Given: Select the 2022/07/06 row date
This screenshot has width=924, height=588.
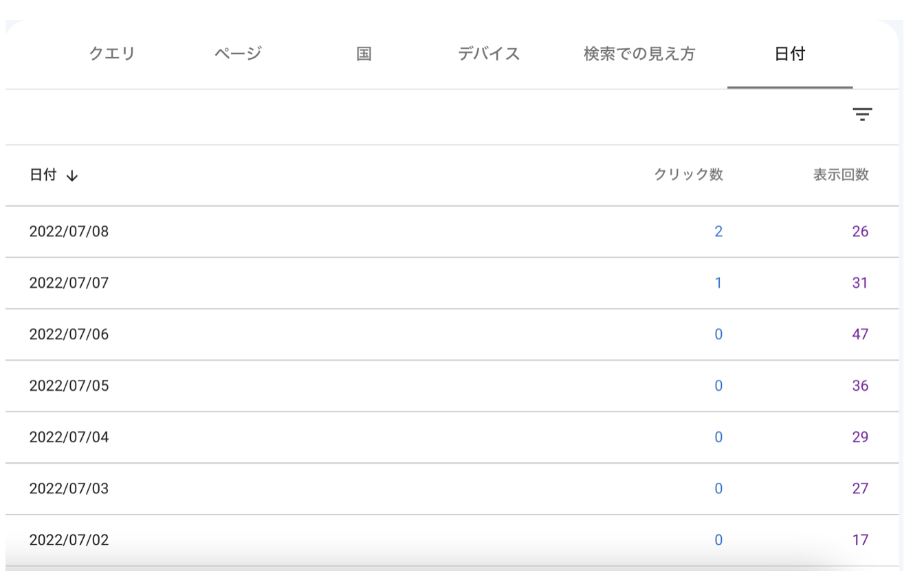Looking at the screenshot, I should pyautogui.click(x=69, y=335).
